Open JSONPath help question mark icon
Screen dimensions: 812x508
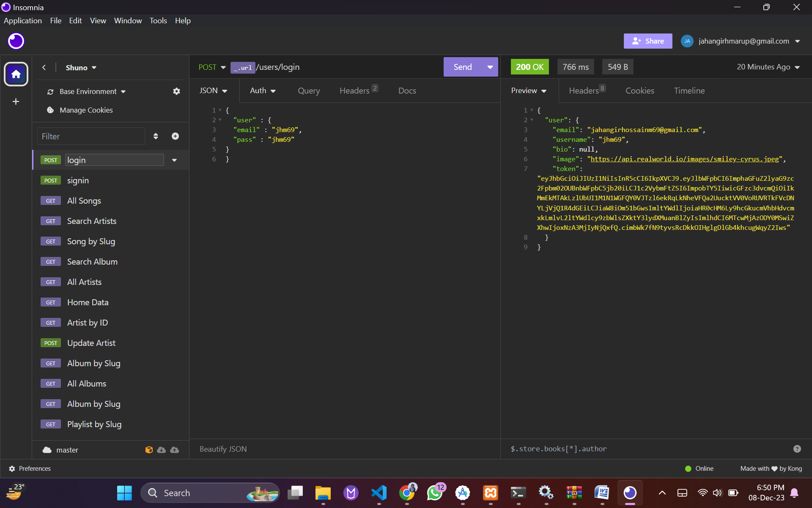tap(797, 449)
